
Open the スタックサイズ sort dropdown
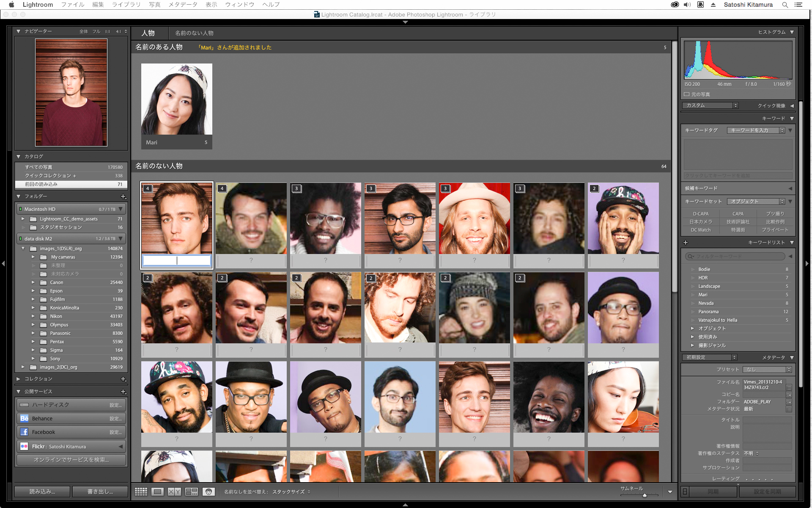tap(291, 492)
